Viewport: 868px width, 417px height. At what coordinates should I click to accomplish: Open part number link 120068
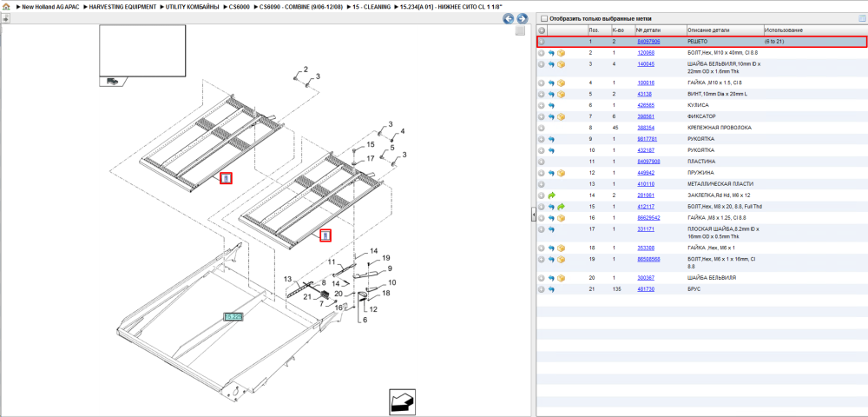click(646, 53)
